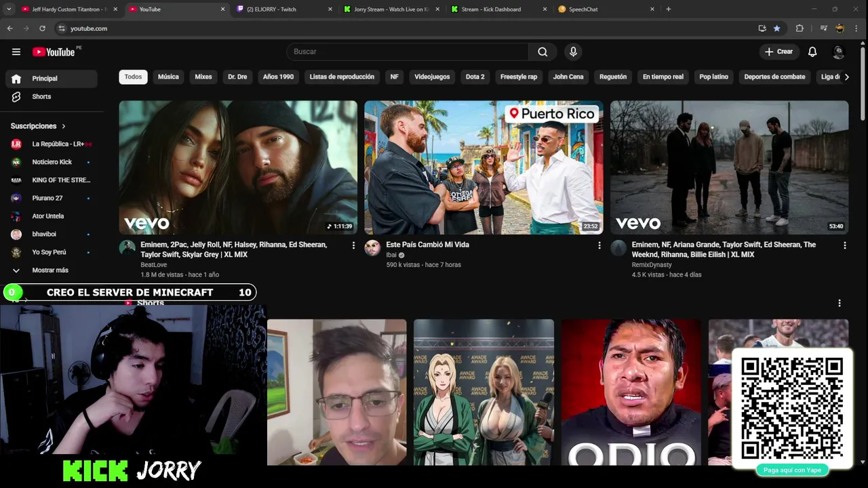868x488 pixels.
Task: Expand the Suscripciones section
Action: coord(39,126)
